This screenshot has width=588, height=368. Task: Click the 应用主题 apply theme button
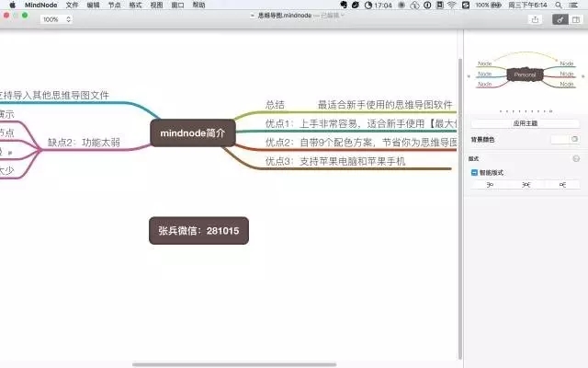point(525,123)
